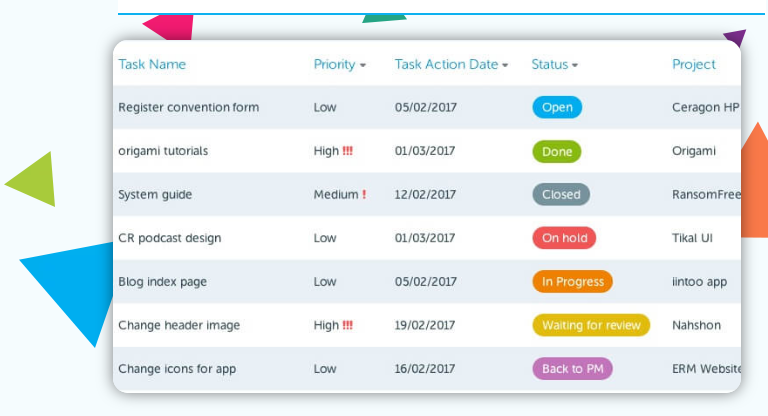768x416 pixels.
Task: Click the Open status badge
Action: click(556, 108)
